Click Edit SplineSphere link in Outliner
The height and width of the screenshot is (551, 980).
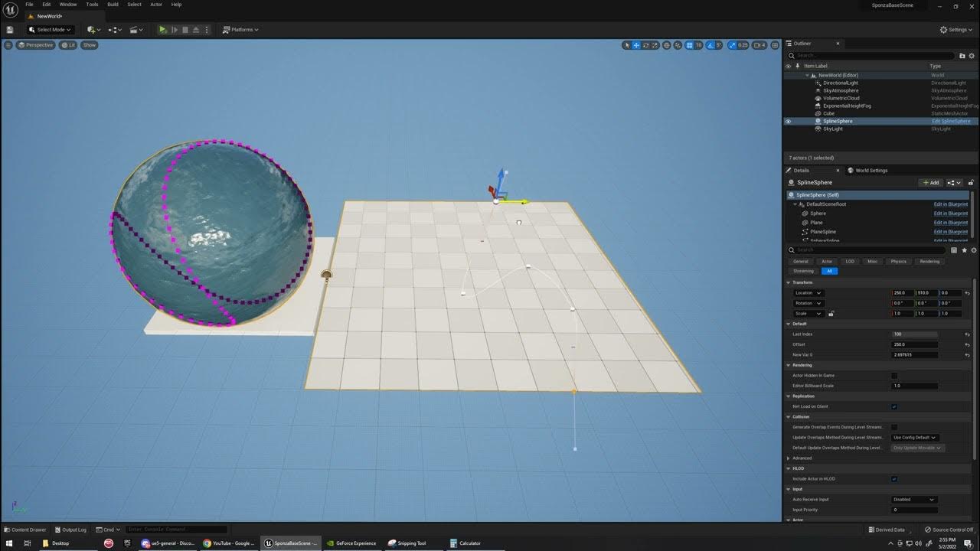951,122
